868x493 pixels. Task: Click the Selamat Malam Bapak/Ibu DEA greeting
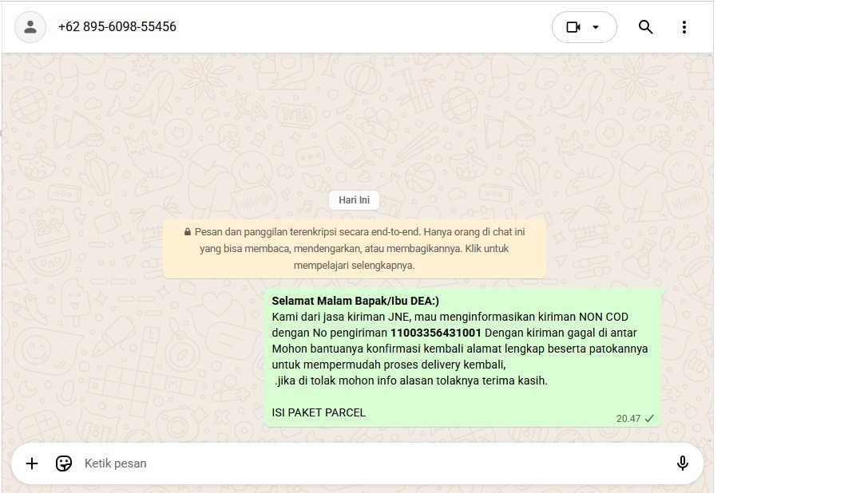pyautogui.click(x=355, y=301)
